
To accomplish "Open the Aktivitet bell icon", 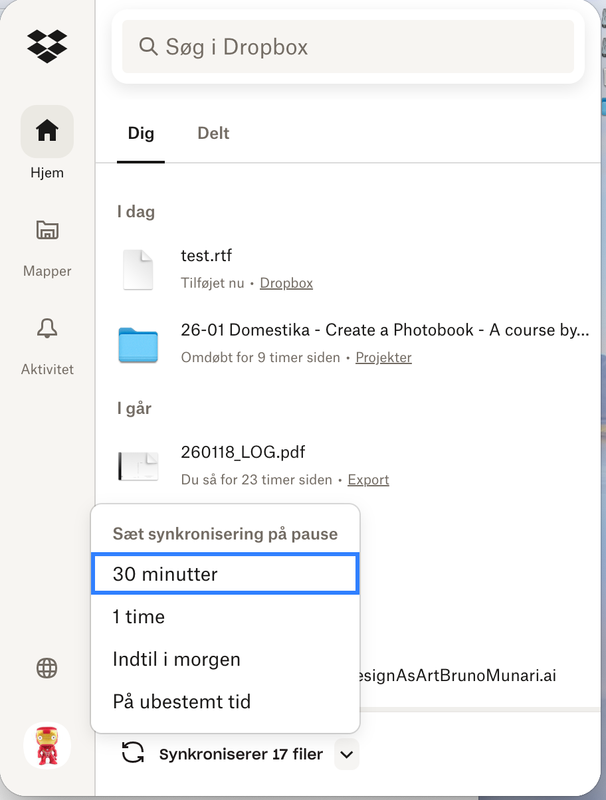I will tap(47, 328).
